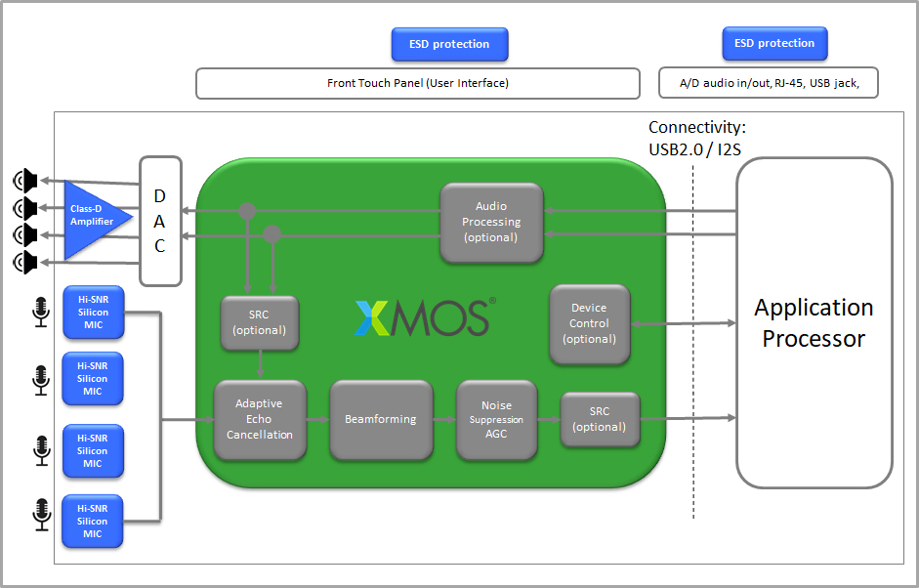Click the second microphone icon from the top
Viewport: 919px width, 588px height.
[41, 380]
